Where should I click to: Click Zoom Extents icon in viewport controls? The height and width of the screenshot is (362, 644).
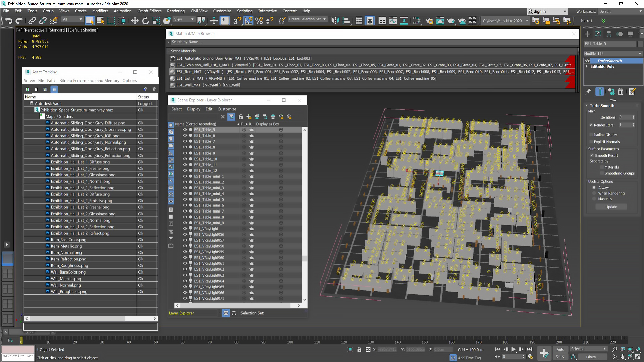(x=630, y=349)
